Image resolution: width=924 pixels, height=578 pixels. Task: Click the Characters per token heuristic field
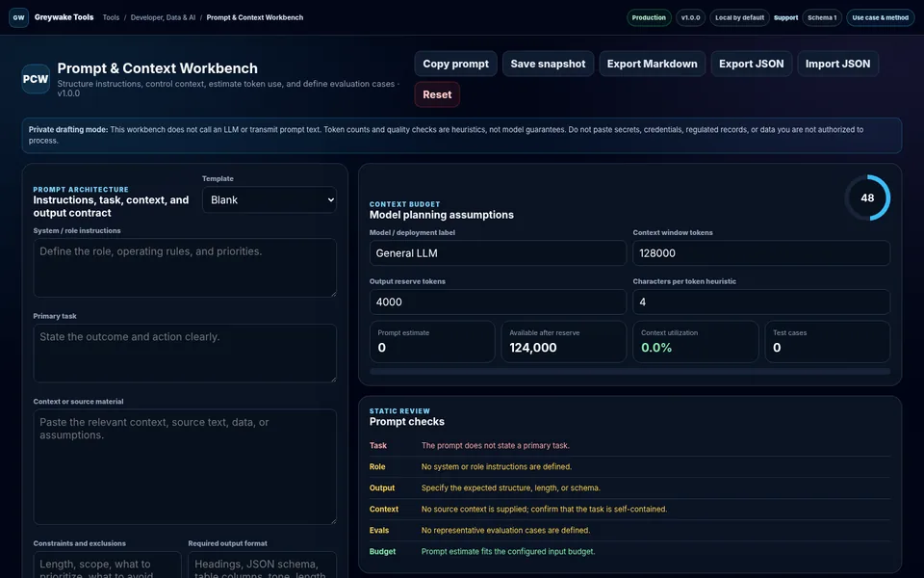[x=761, y=302]
